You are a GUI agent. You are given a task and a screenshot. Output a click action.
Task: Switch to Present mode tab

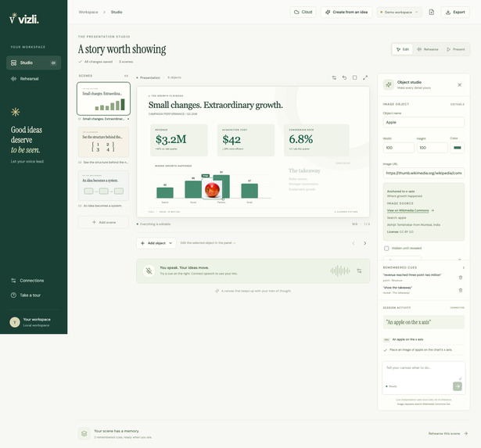(x=455, y=49)
